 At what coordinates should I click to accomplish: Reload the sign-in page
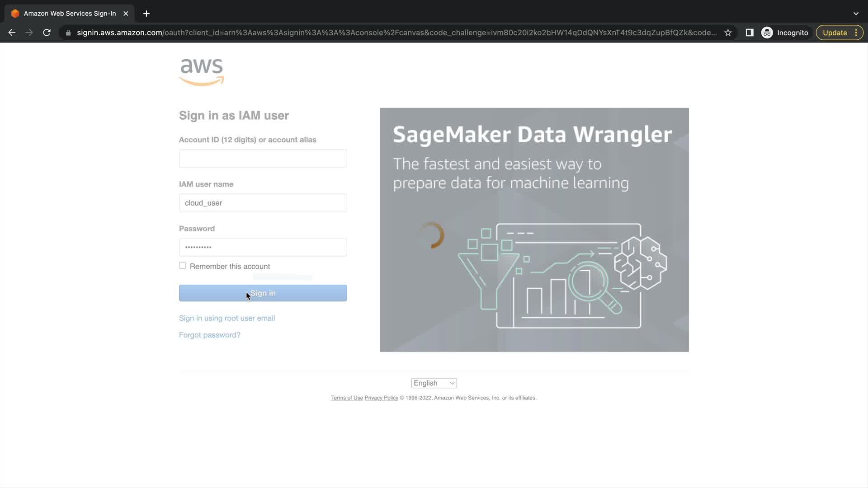[47, 33]
